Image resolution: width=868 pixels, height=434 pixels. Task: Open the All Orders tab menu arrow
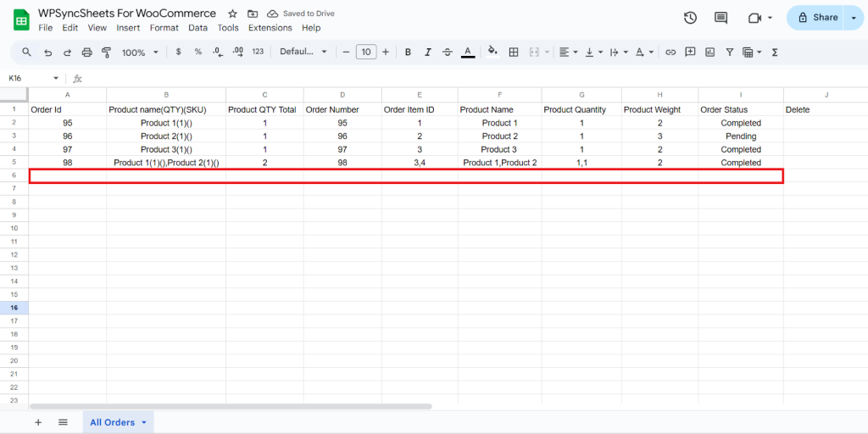click(x=144, y=422)
